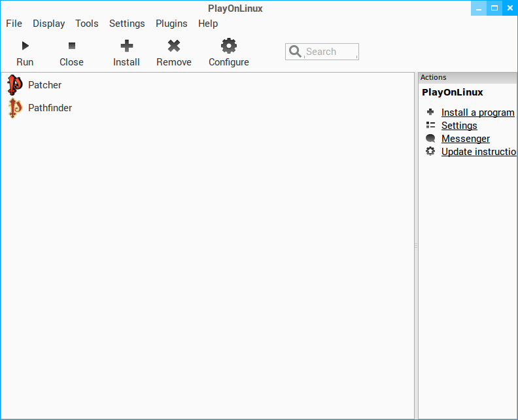Focus the Search input field
The image size is (518, 420).
pyautogui.click(x=322, y=52)
